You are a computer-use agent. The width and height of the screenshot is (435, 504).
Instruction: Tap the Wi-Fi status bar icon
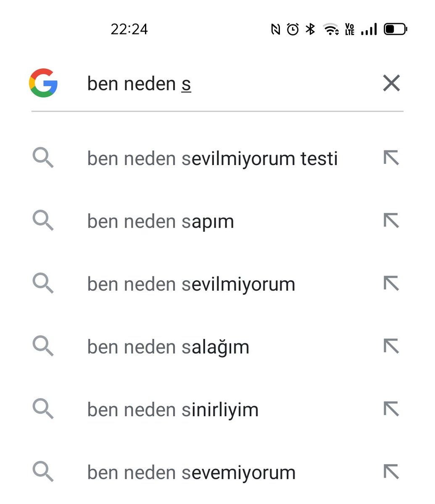pos(331,29)
